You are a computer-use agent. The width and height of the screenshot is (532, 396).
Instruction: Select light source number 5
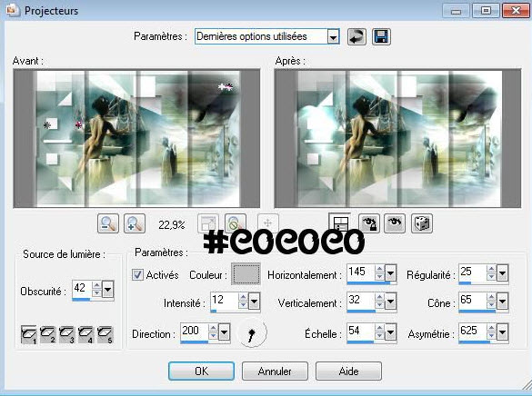point(105,334)
